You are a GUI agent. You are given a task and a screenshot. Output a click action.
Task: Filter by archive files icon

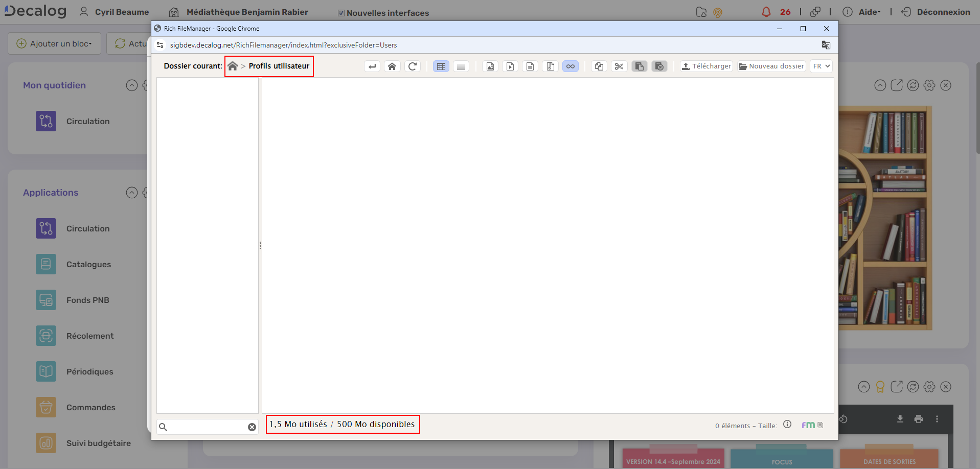[x=551, y=66]
